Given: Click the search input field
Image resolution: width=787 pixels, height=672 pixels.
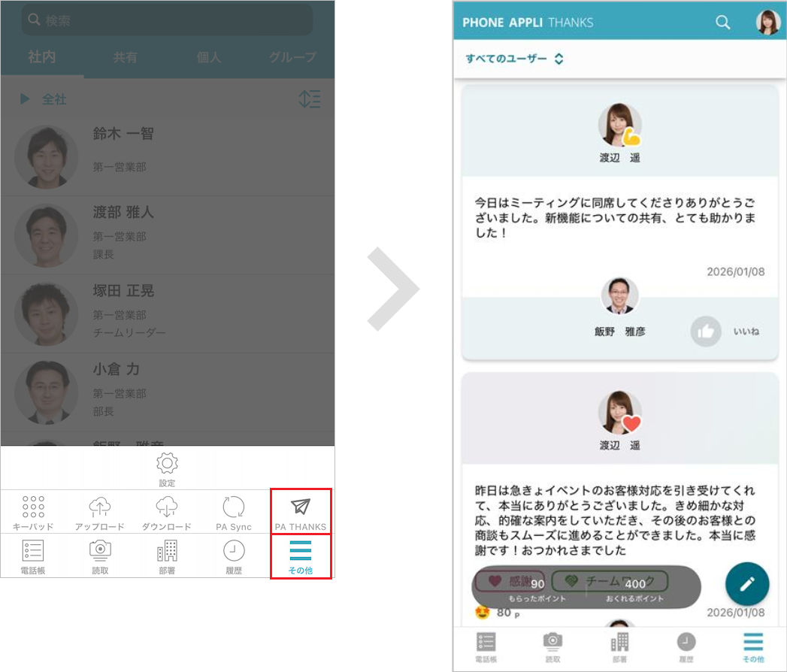Looking at the screenshot, I should point(167,20).
